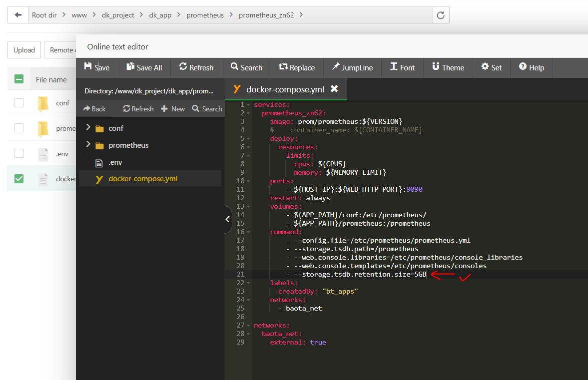This screenshot has height=380, width=588.
Task: Click the Save All toolbar icon
Action: click(x=130, y=67)
